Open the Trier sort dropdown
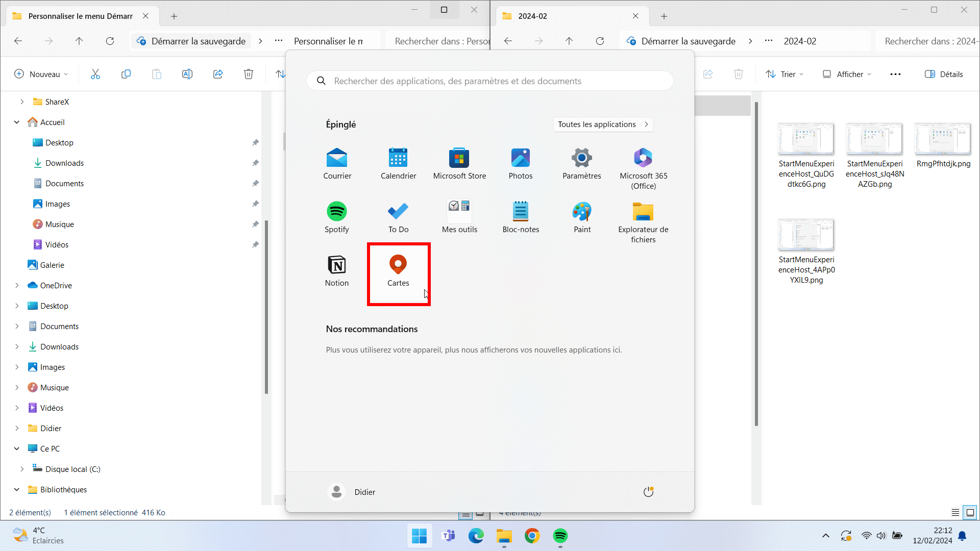Viewport: 980px width, 551px height. click(785, 74)
